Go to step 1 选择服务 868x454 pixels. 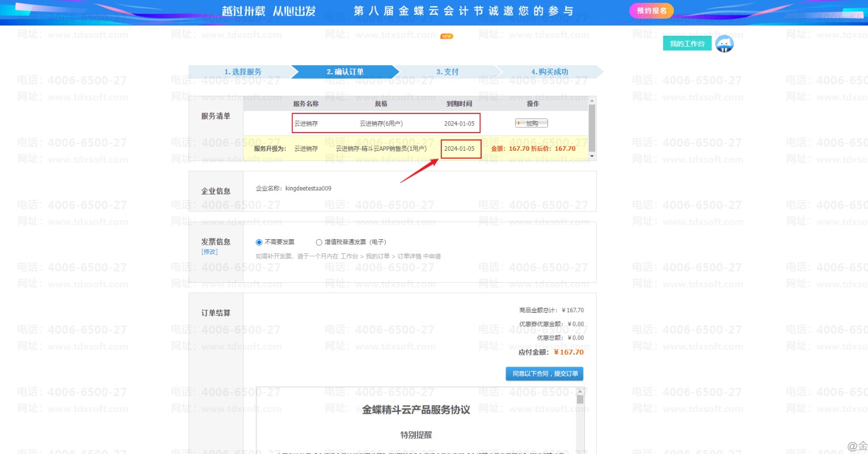(x=242, y=72)
